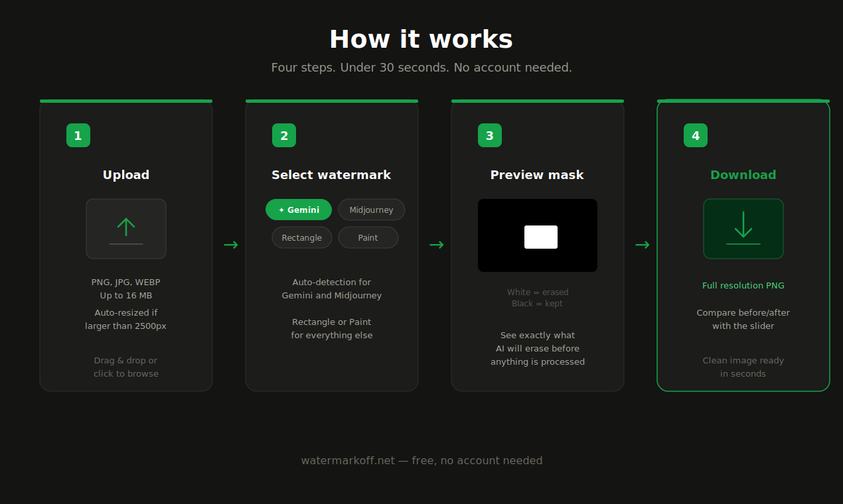This screenshot has width=843, height=504.
Task: Click the Preview mask heading
Action: tap(537, 175)
